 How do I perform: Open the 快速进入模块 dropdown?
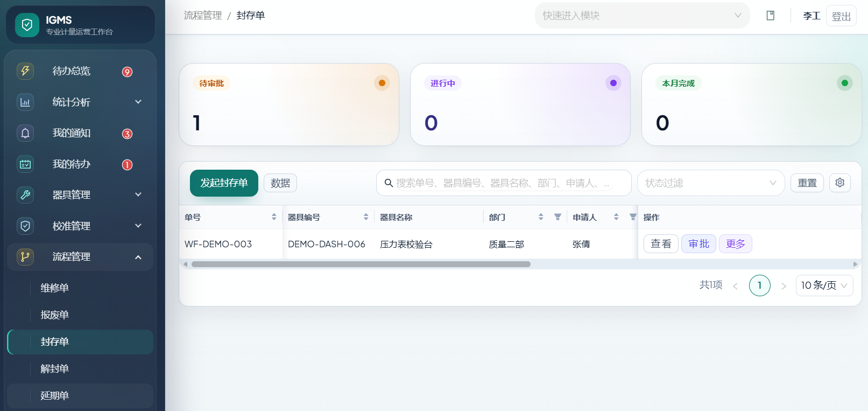pos(642,16)
